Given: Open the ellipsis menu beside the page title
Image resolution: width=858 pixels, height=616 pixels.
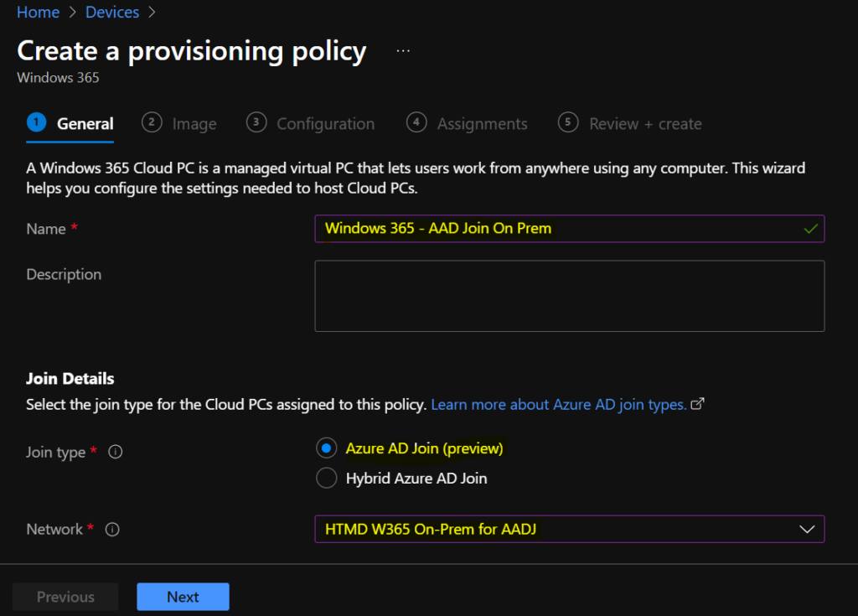Looking at the screenshot, I should [x=403, y=51].
